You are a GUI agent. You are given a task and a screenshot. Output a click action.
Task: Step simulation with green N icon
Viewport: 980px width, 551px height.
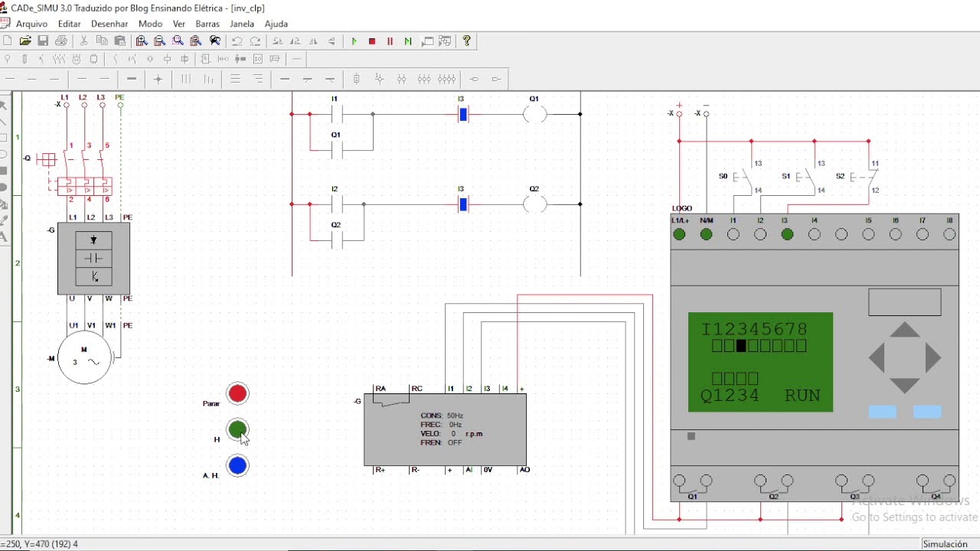point(408,41)
